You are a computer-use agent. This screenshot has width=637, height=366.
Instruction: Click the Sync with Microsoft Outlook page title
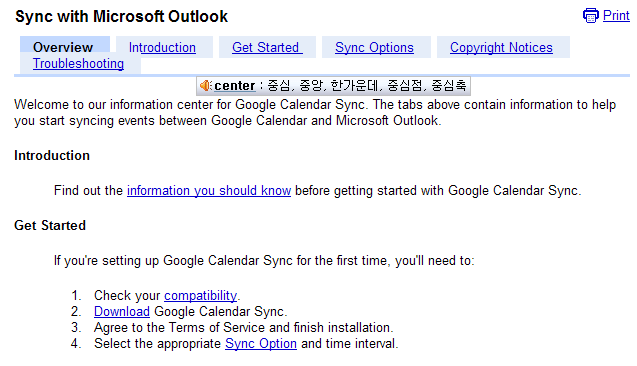click(121, 17)
